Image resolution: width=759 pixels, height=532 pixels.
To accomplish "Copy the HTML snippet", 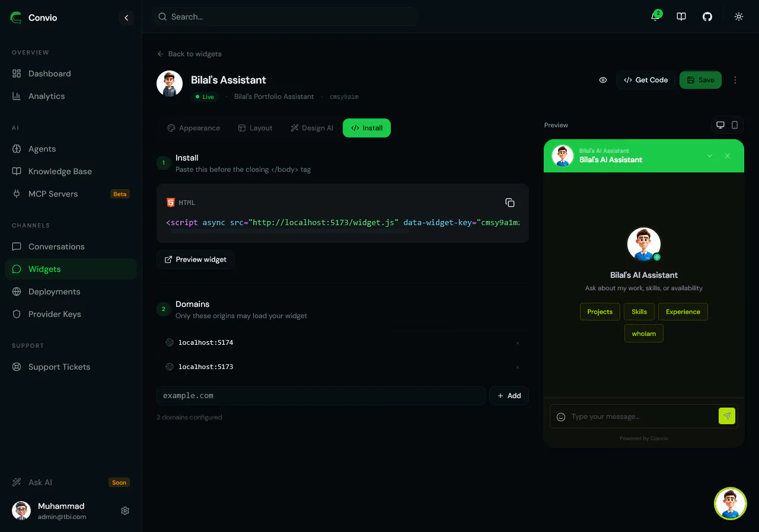I will (x=510, y=203).
